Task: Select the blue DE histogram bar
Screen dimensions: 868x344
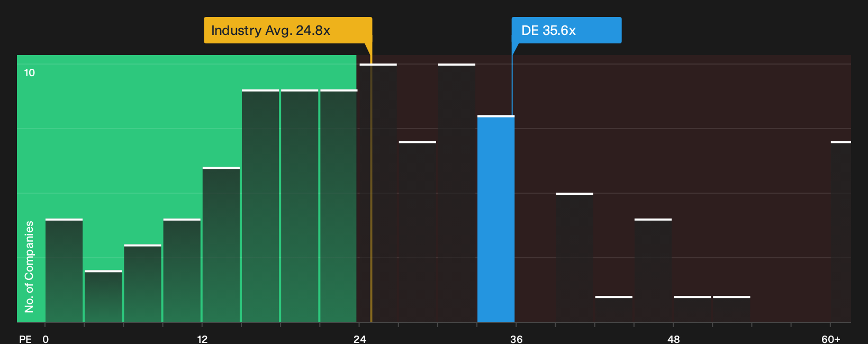Action: coord(496,219)
